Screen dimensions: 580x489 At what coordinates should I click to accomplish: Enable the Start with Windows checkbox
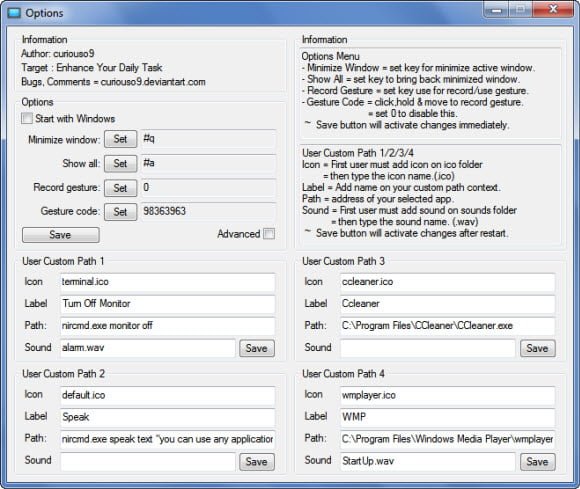(27, 118)
